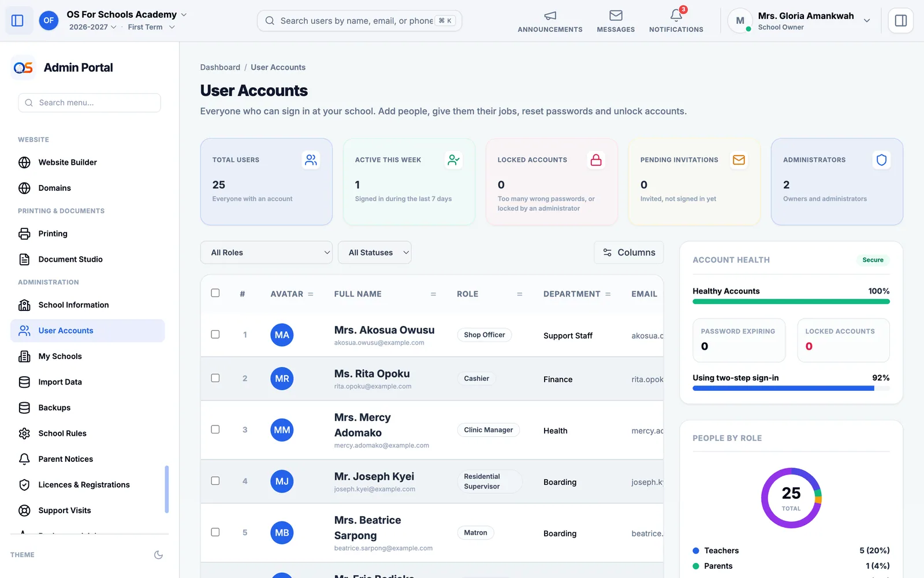Click the Columns button
The width and height of the screenshot is (924, 578).
[629, 253]
